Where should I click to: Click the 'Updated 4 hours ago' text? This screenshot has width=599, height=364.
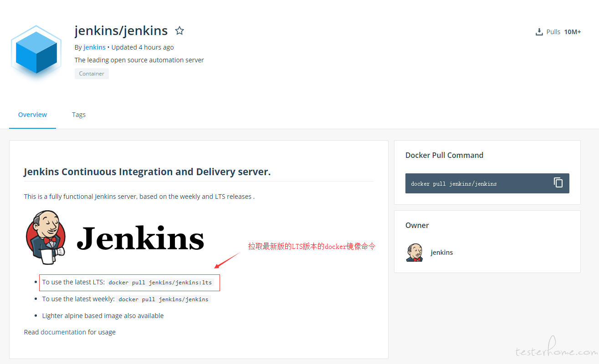(x=143, y=47)
